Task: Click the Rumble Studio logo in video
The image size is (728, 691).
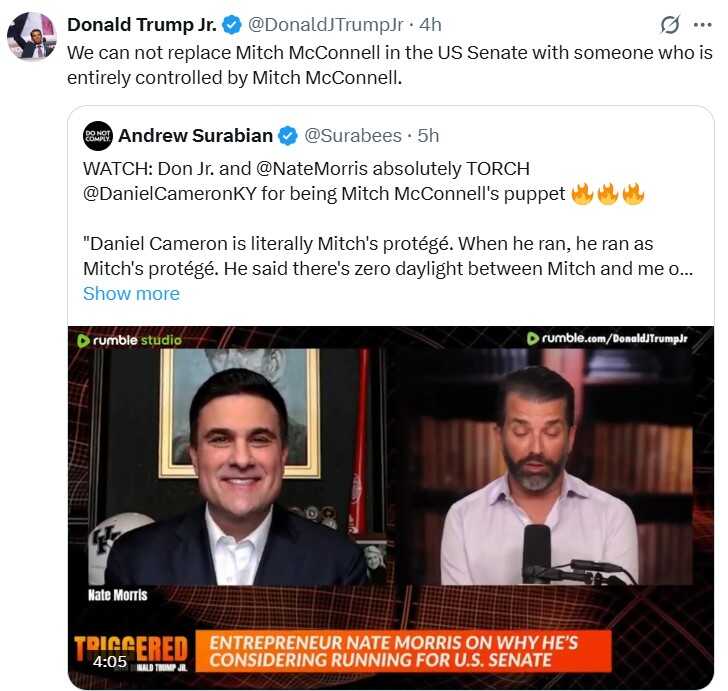Action: point(130,340)
